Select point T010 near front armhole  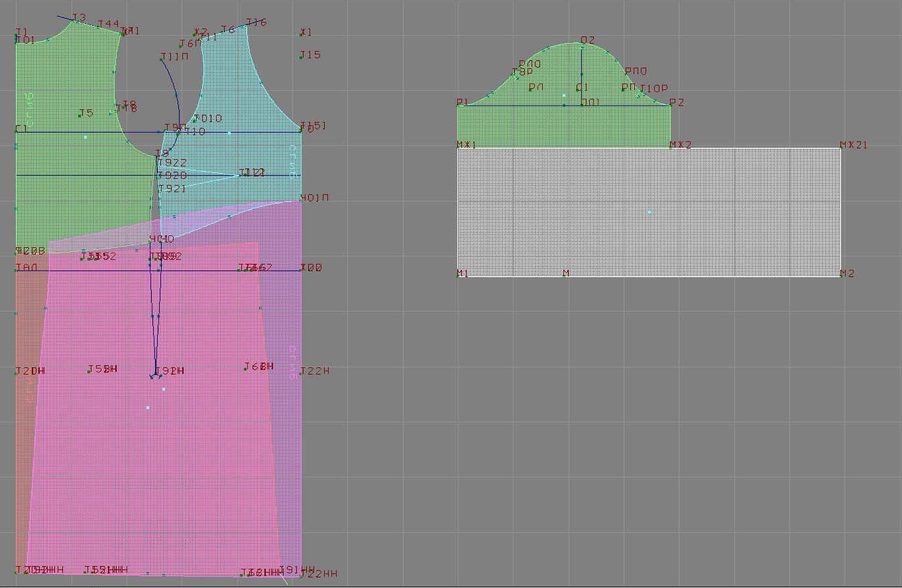(x=194, y=120)
